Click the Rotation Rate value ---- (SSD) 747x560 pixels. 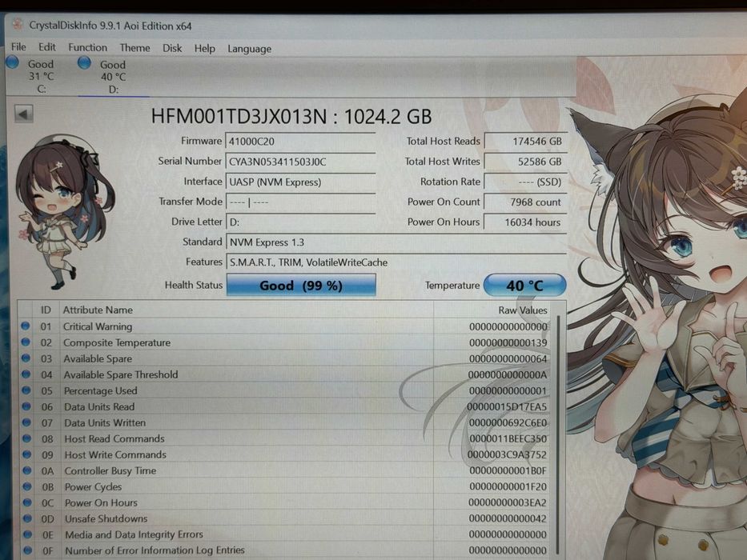[525, 182]
